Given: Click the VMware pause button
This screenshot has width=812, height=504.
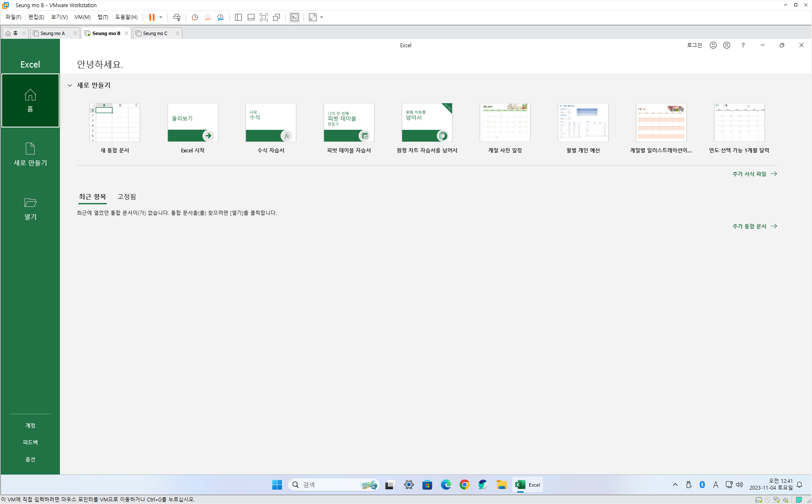Looking at the screenshot, I should tap(152, 17).
